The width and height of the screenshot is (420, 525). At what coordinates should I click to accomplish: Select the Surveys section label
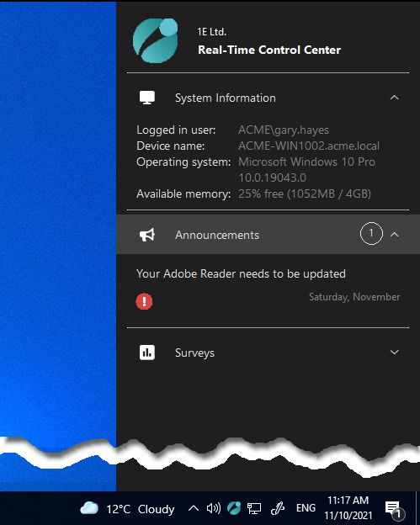pos(194,353)
